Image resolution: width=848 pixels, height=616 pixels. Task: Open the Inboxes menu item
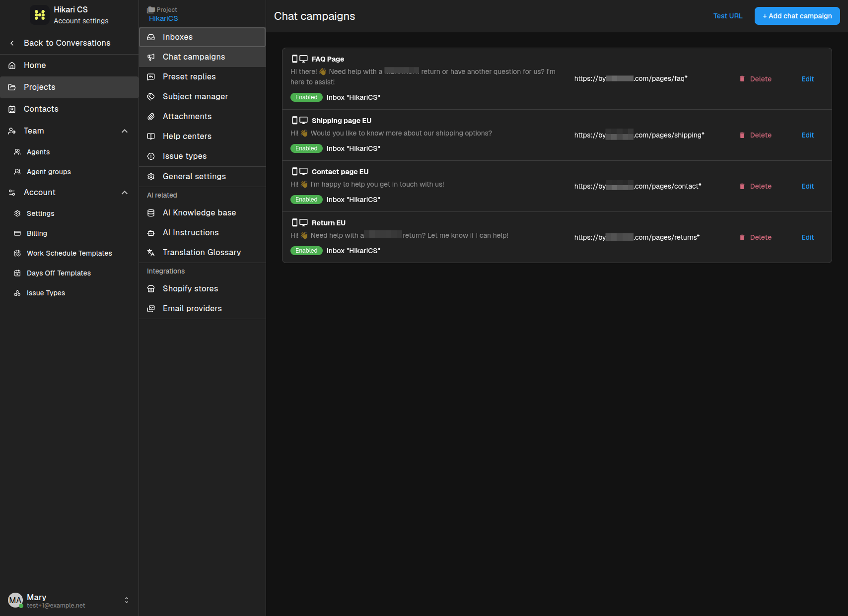point(203,37)
